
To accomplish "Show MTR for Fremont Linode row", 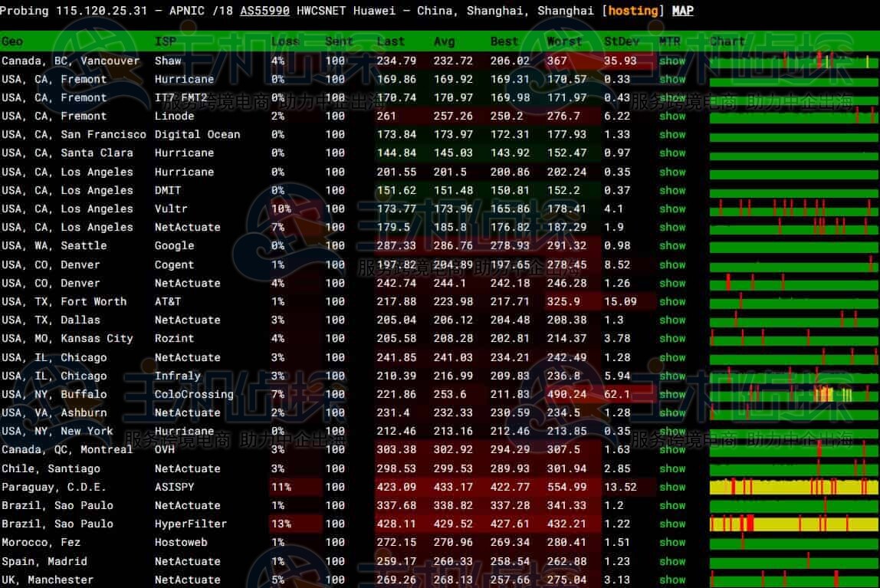I will click(672, 116).
